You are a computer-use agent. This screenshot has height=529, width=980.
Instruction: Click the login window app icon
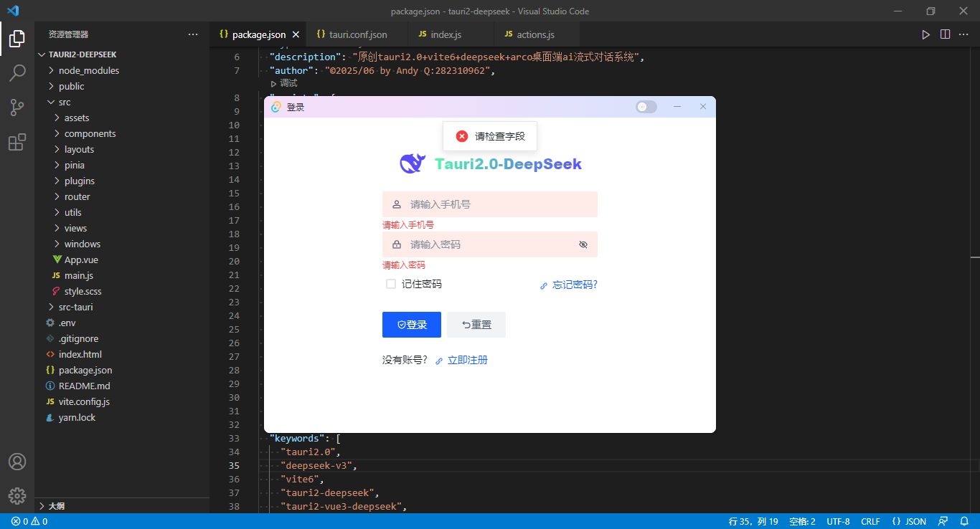(275, 107)
